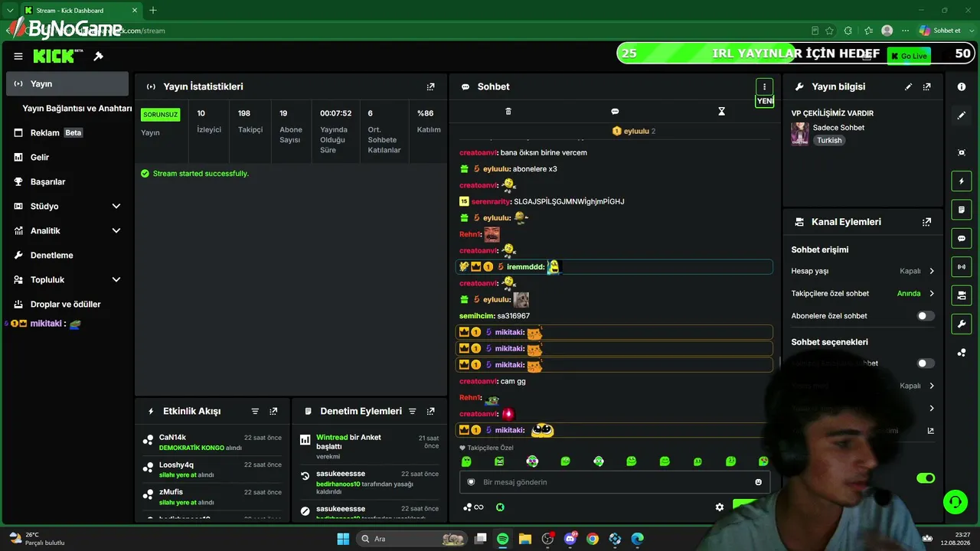The image size is (980, 551).
Task: Open the Yayın page in the sidebar
Action: click(x=67, y=83)
